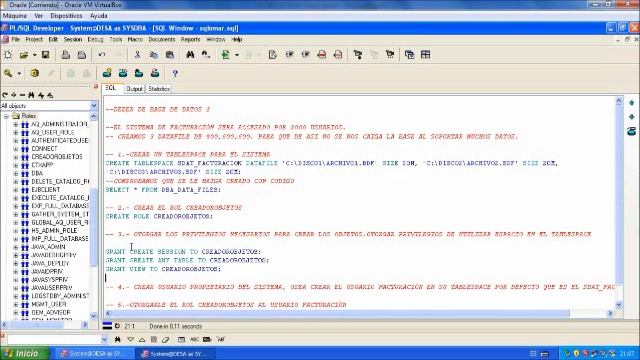Viewport: 640px width, 360px height.
Task: Toggle the ABC case-sensitive search option
Action: (x=195, y=340)
